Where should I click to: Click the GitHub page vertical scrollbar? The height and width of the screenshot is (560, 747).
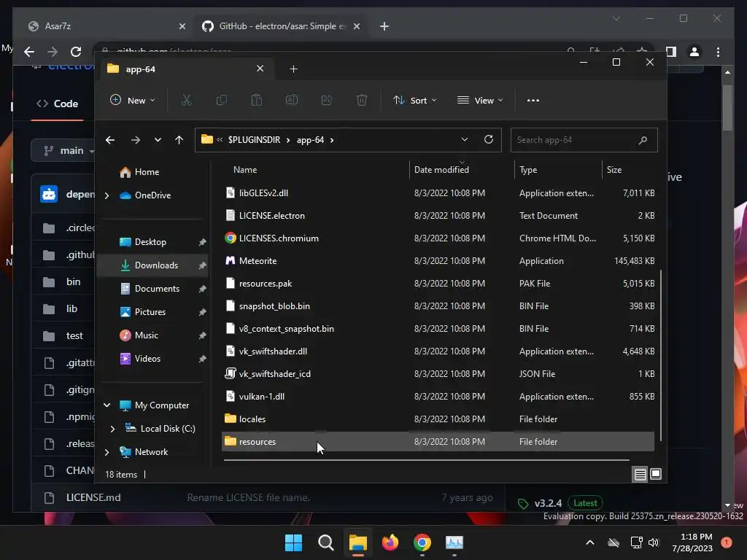tap(727, 108)
